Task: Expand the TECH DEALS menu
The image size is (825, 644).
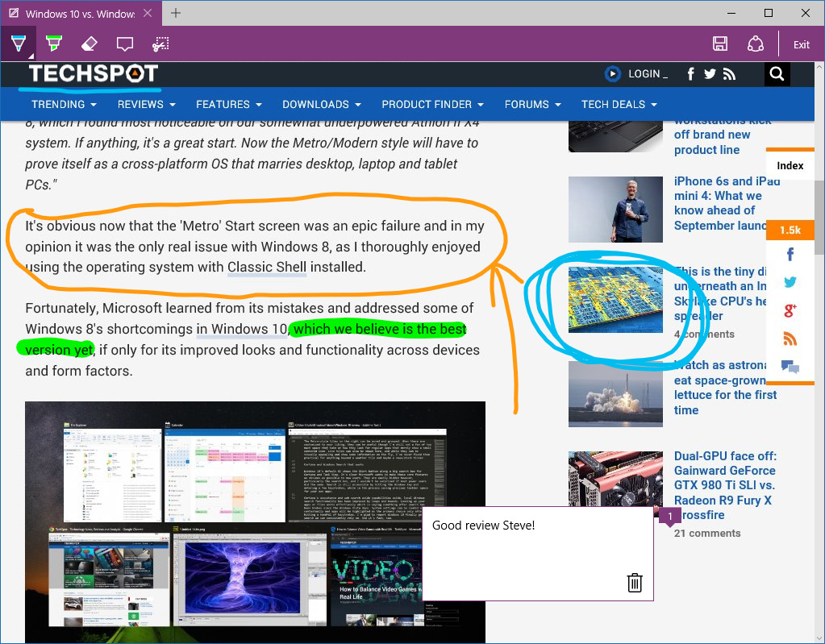Action: click(x=619, y=104)
